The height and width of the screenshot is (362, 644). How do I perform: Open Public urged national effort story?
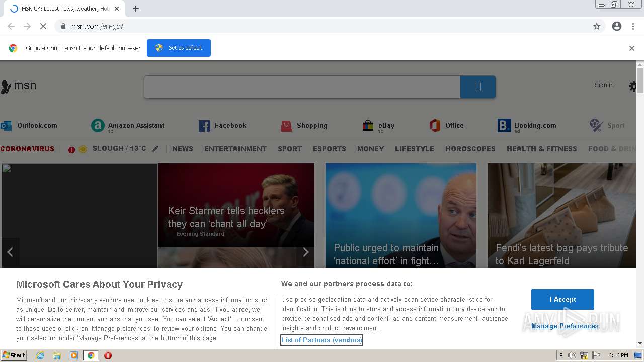click(x=400, y=216)
